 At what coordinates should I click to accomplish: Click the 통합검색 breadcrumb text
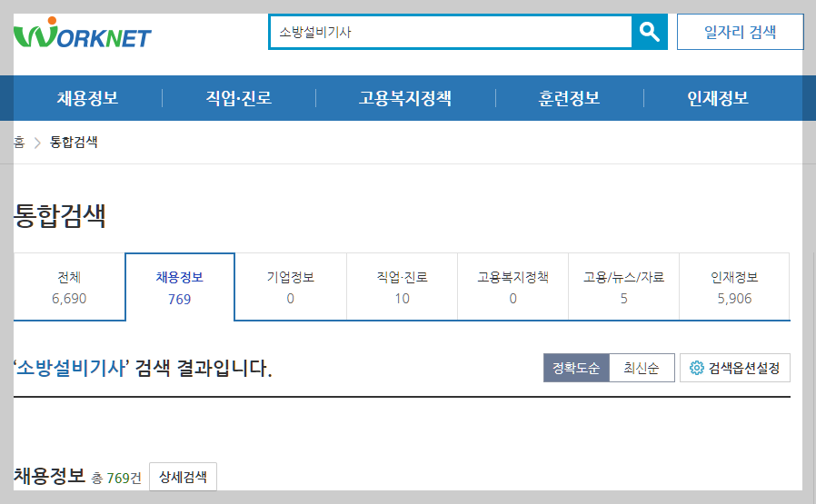pos(74,142)
